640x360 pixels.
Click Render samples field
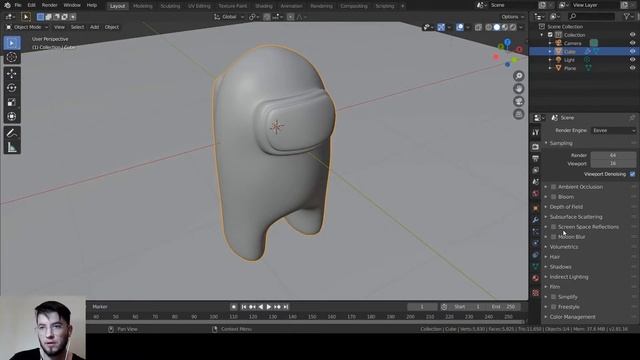[613, 155]
